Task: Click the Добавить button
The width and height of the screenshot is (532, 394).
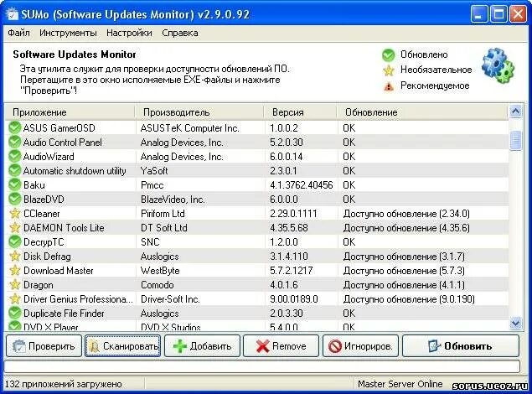Action: tap(202, 346)
